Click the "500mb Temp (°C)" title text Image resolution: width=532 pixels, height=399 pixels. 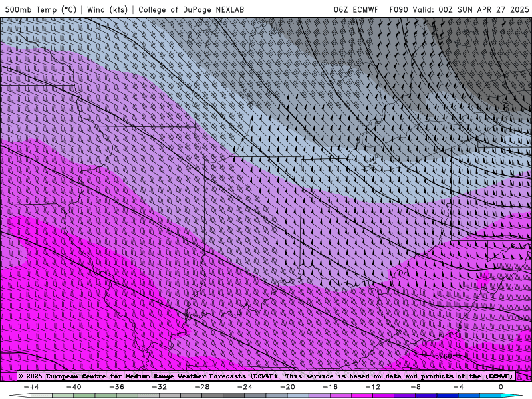(x=41, y=9)
